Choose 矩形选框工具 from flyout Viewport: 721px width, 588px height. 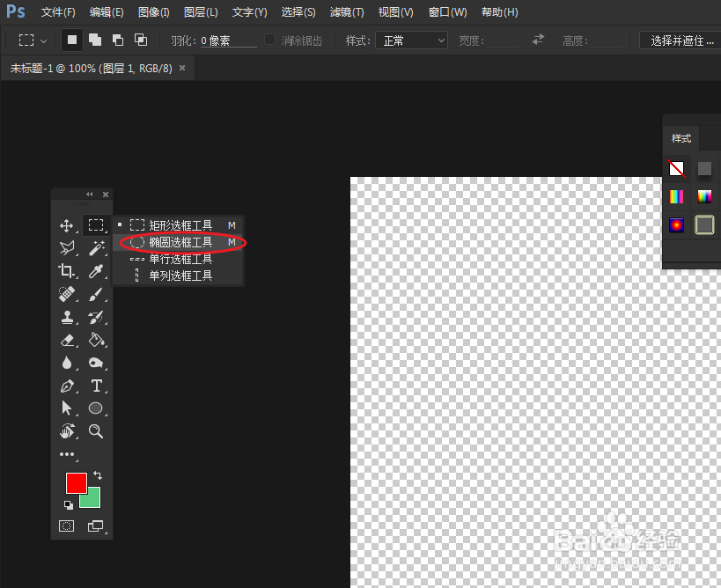click(x=179, y=225)
